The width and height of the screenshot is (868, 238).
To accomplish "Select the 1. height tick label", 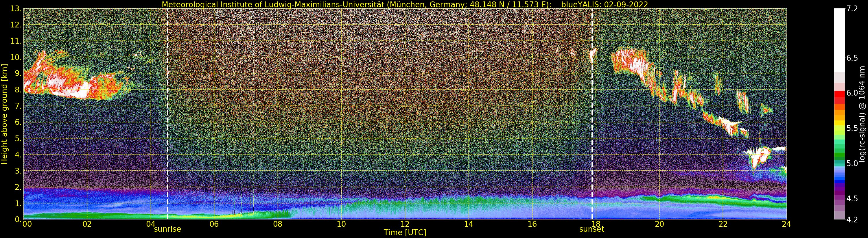I will 18,203.
